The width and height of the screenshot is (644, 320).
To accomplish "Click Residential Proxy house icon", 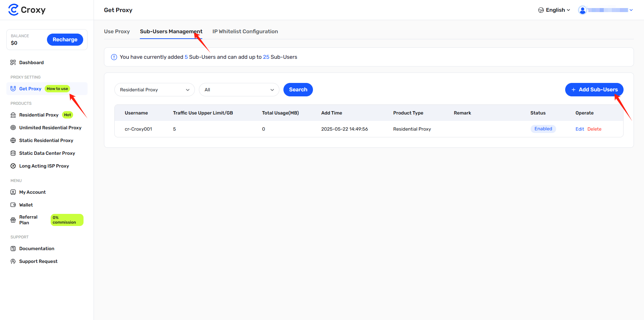I will pyautogui.click(x=13, y=115).
